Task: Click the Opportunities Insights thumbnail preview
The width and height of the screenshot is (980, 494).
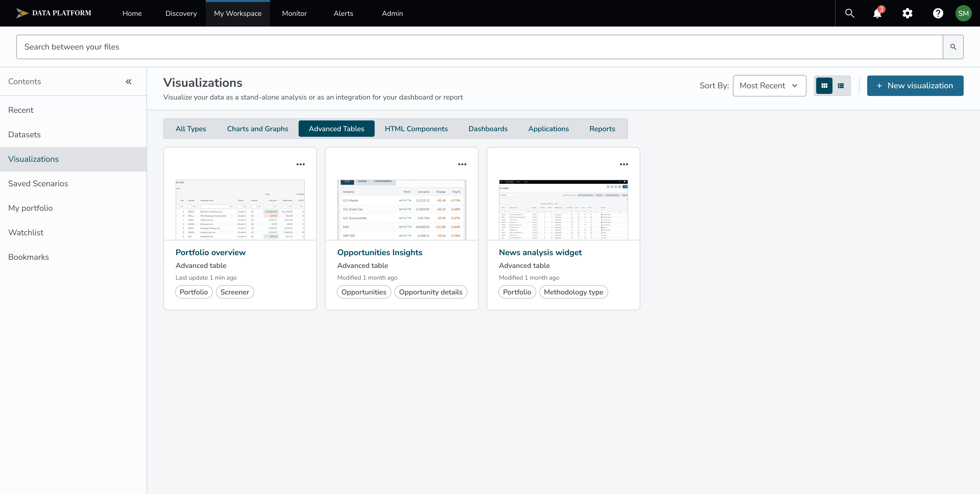Action: point(402,209)
